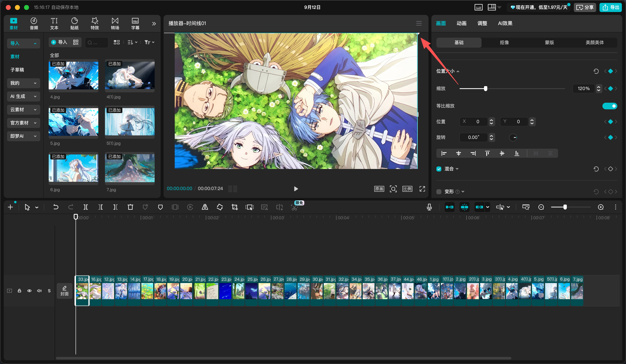This screenshot has height=364, width=626.
Task: Click the undo arrow in timeline toolbar
Action: pos(56,207)
